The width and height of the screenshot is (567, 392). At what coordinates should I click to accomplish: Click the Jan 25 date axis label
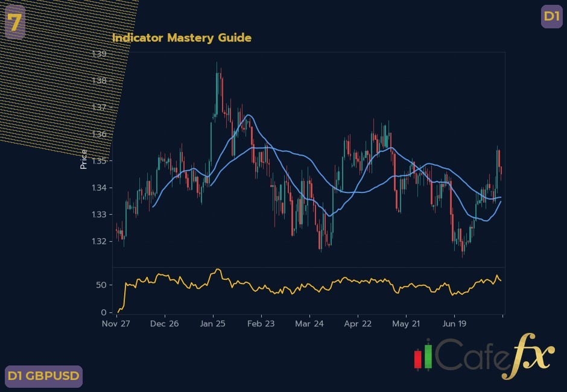(x=212, y=324)
